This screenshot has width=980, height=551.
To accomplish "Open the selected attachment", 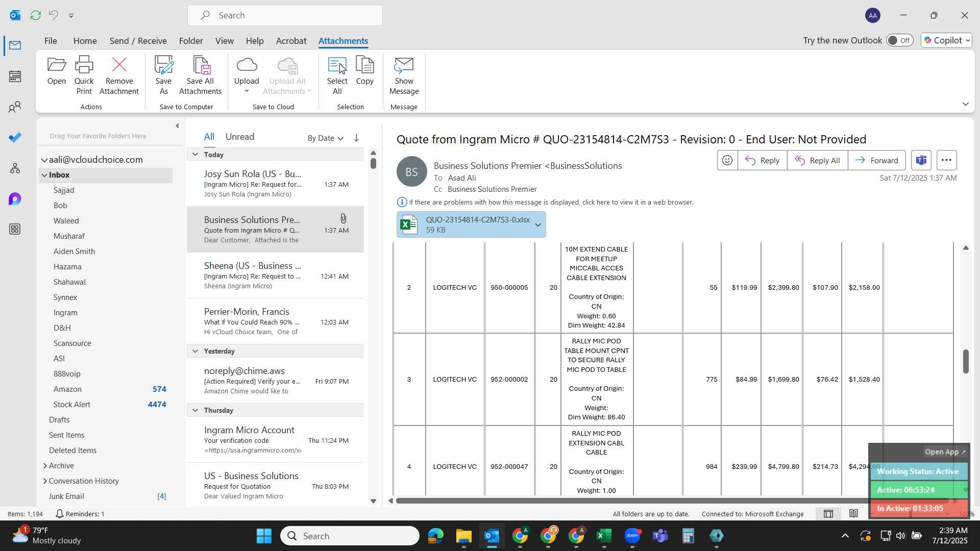I will tap(56, 71).
